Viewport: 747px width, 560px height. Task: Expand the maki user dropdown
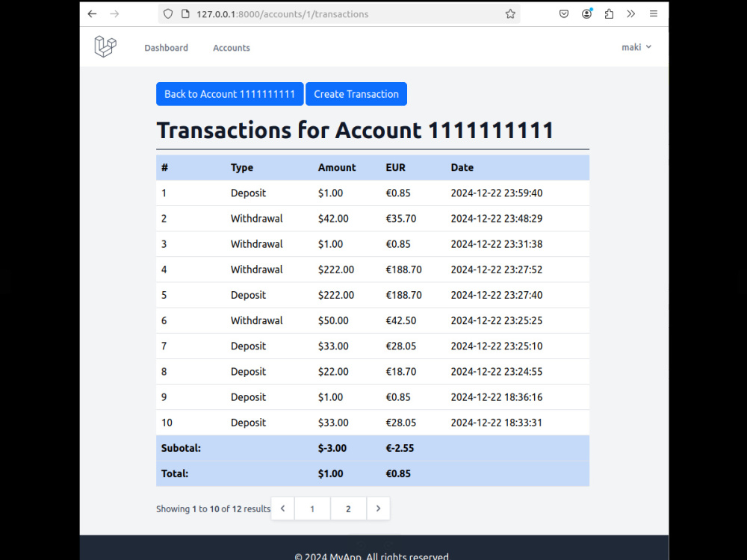click(x=636, y=47)
